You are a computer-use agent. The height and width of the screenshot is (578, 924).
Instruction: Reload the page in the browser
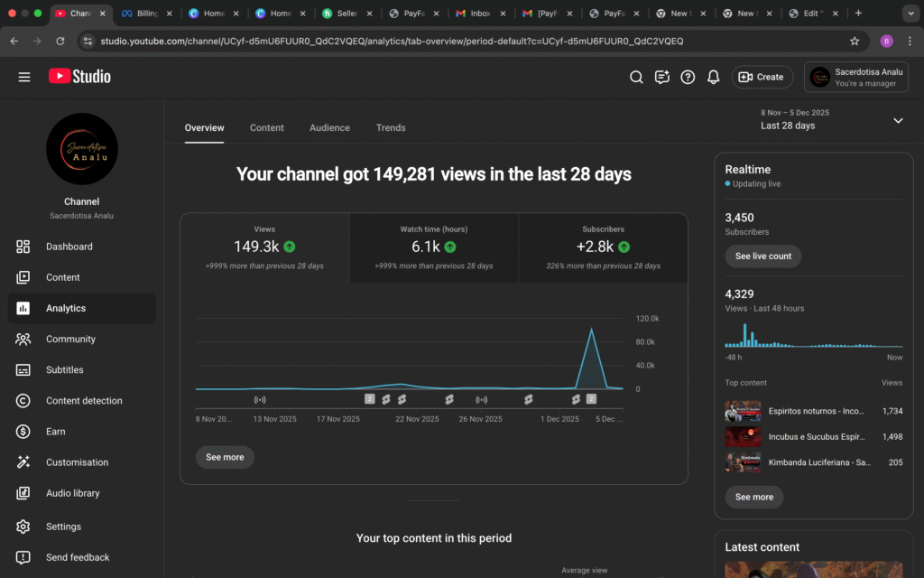pyautogui.click(x=60, y=41)
